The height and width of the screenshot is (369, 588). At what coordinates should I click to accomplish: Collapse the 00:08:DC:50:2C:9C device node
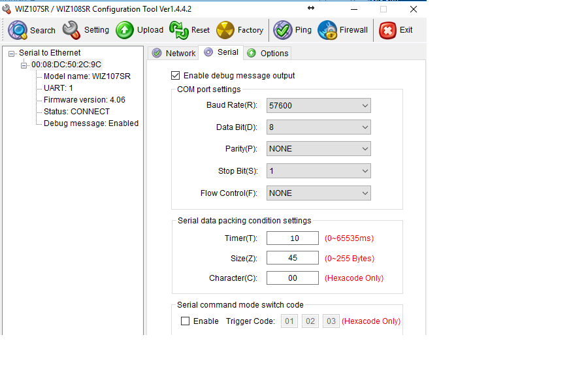24,65
